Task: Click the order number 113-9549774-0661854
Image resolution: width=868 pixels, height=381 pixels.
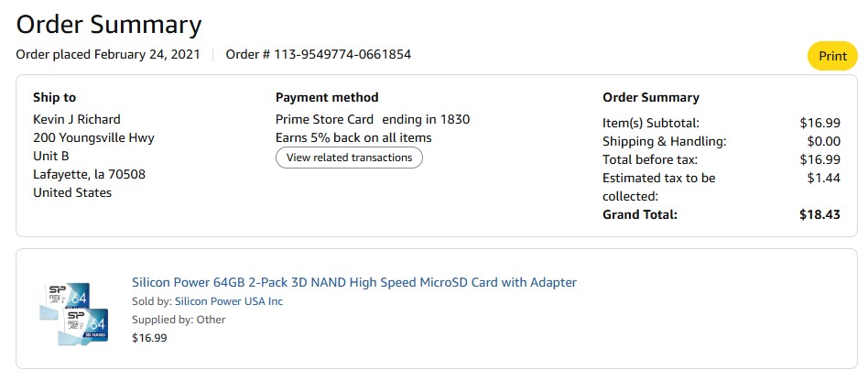Action: [x=318, y=54]
